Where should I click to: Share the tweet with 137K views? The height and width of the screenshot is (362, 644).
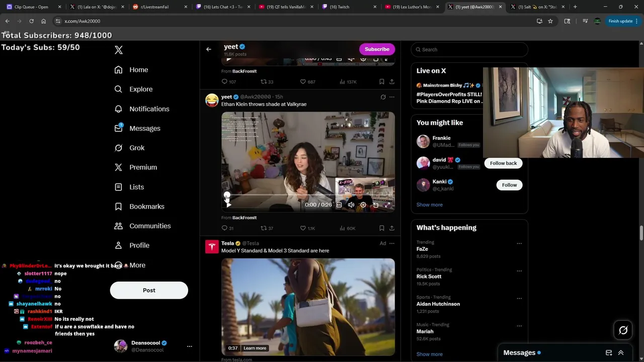(x=392, y=81)
